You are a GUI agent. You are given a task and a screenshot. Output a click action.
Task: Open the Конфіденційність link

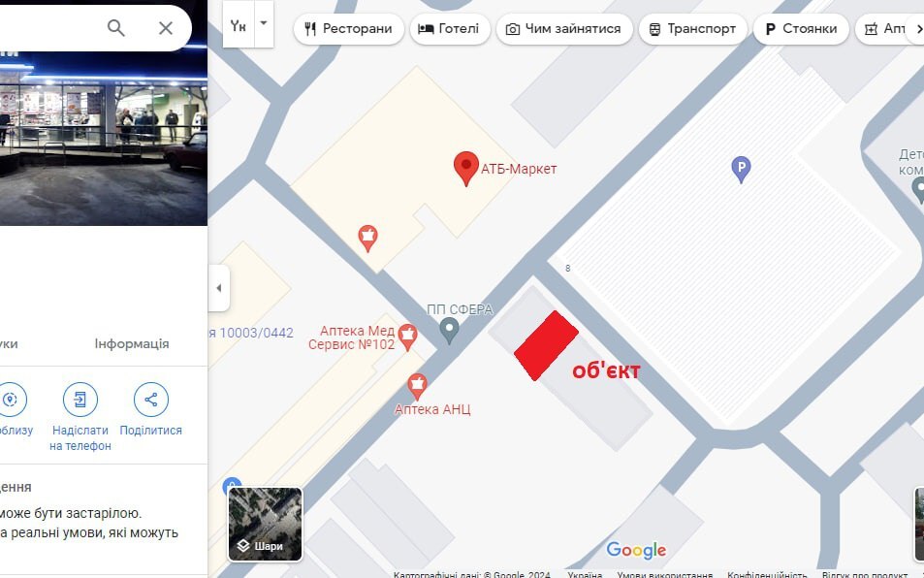pos(767,574)
